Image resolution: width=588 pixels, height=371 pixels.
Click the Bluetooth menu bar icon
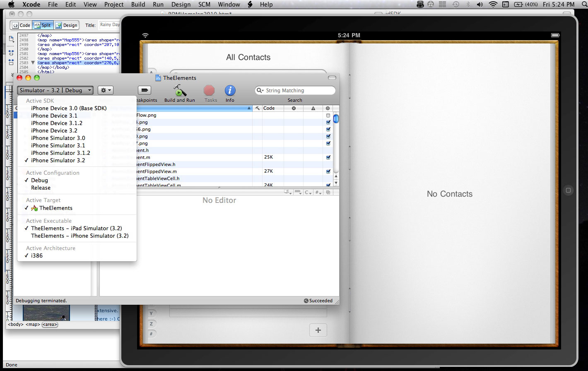point(469,4)
